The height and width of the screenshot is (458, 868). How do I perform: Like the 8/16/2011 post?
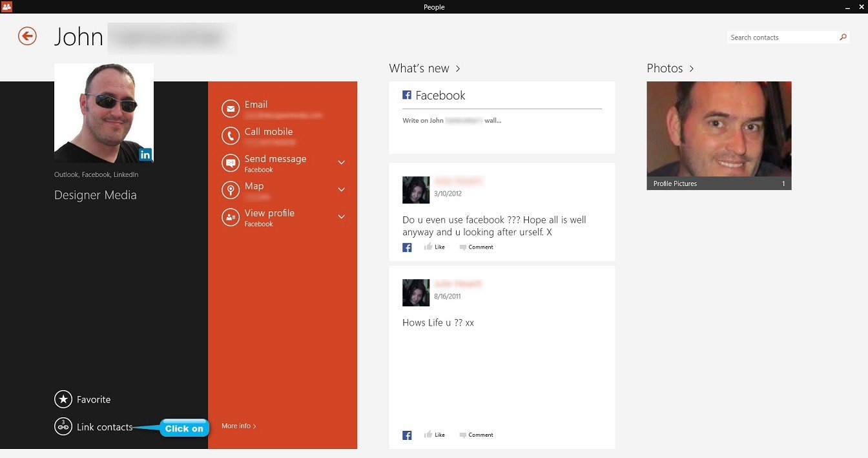point(435,435)
